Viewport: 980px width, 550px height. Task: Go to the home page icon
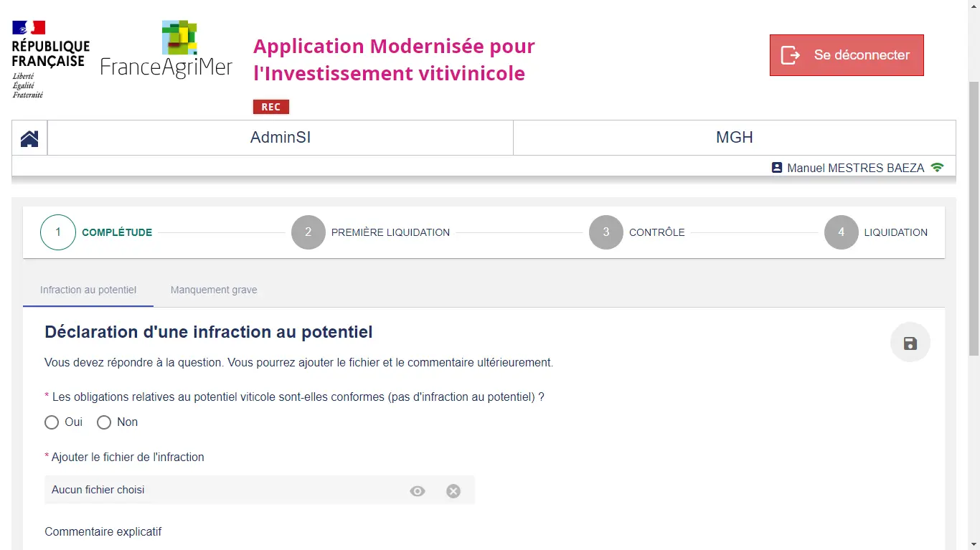coord(29,138)
